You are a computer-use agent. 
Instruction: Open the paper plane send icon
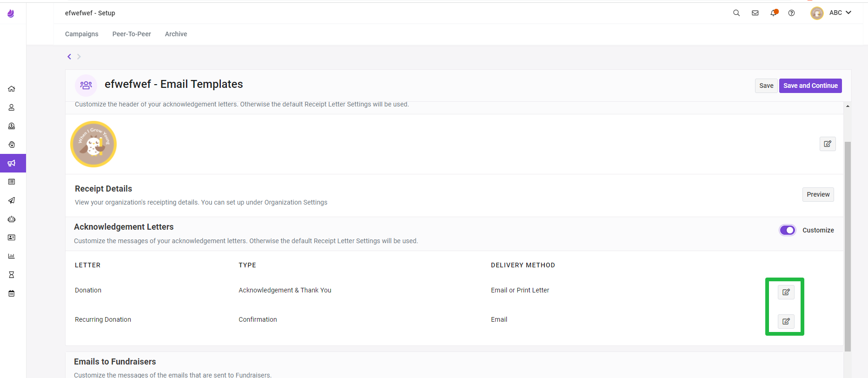(x=12, y=200)
